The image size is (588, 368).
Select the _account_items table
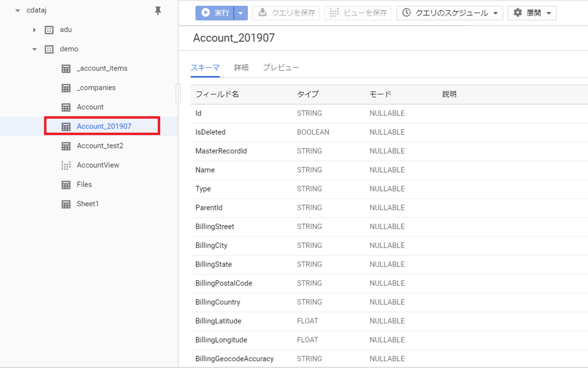click(102, 69)
